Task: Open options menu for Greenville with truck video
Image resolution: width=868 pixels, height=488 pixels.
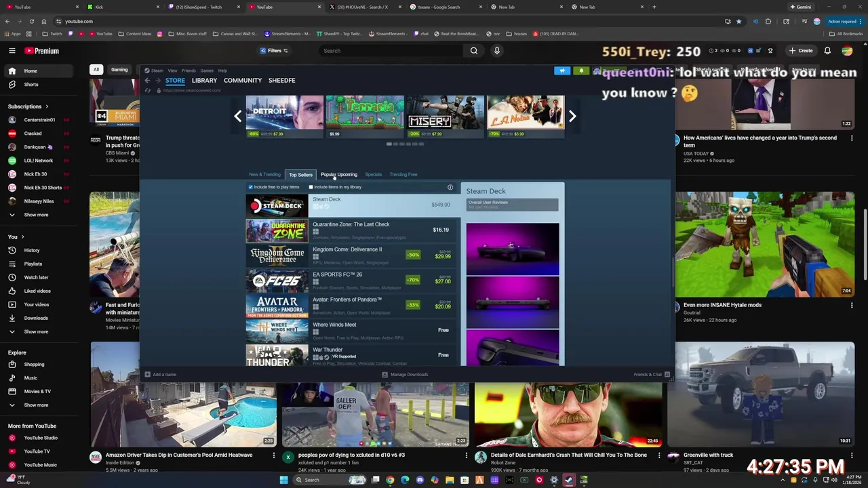Action: tap(852, 455)
